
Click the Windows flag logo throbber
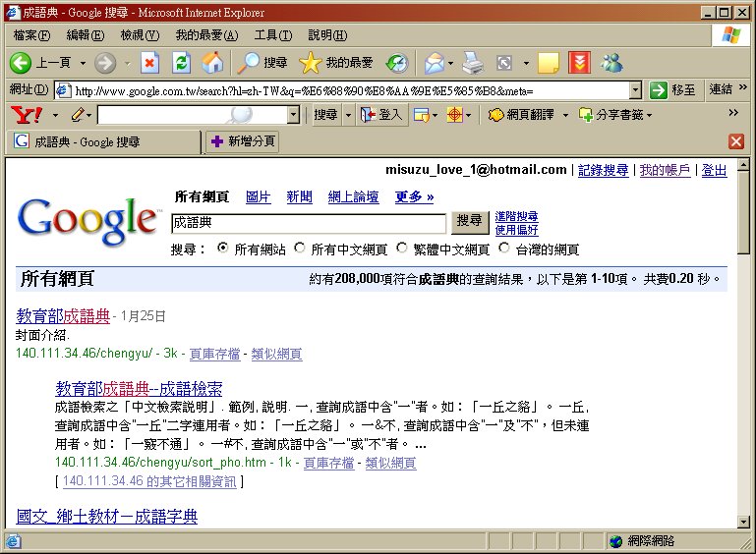pyautogui.click(x=730, y=35)
